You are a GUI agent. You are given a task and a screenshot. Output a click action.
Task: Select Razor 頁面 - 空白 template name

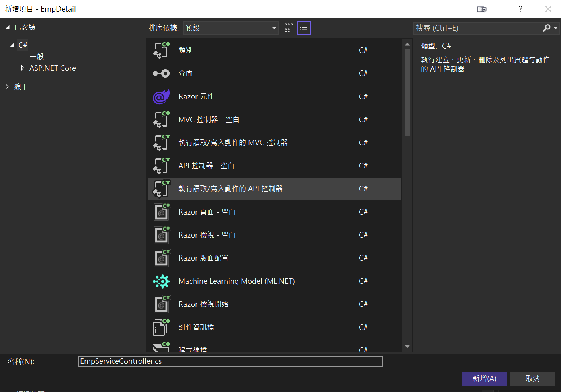point(207,212)
